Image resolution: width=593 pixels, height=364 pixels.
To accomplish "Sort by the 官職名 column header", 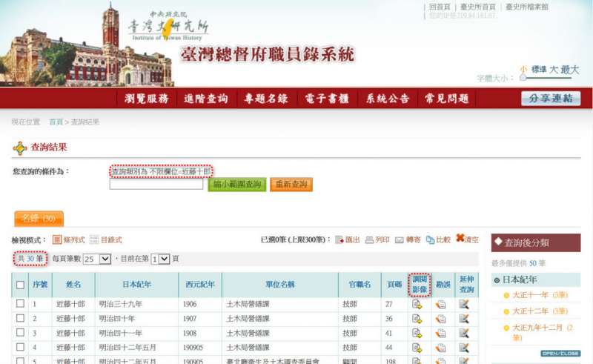I will tap(360, 285).
